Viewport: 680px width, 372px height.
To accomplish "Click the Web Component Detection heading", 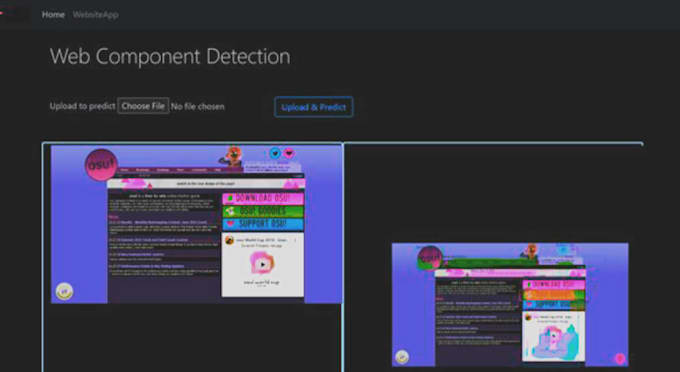I will [170, 57].
